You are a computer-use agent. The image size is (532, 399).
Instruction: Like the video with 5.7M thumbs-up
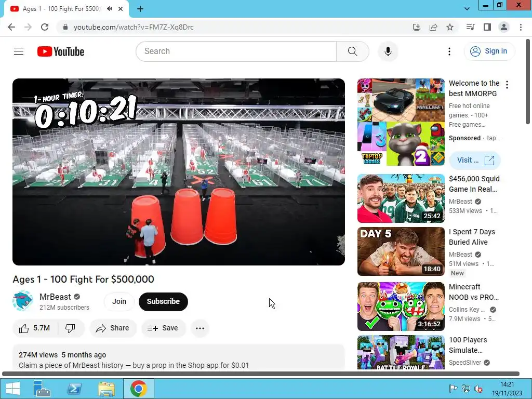pos(35,328)
